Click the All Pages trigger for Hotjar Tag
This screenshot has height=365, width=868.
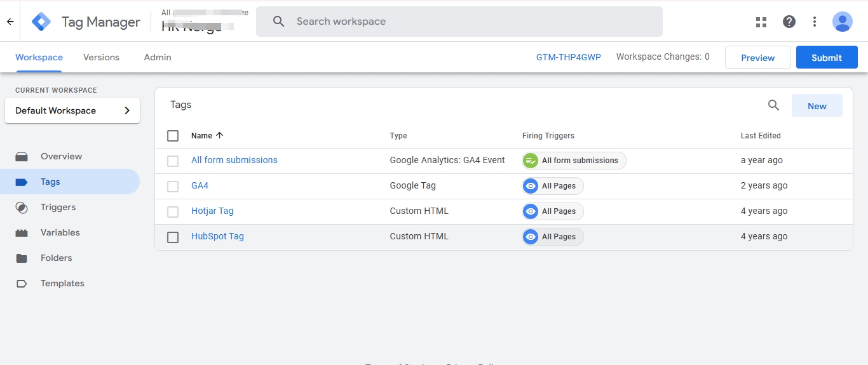(x=553, y=211)
